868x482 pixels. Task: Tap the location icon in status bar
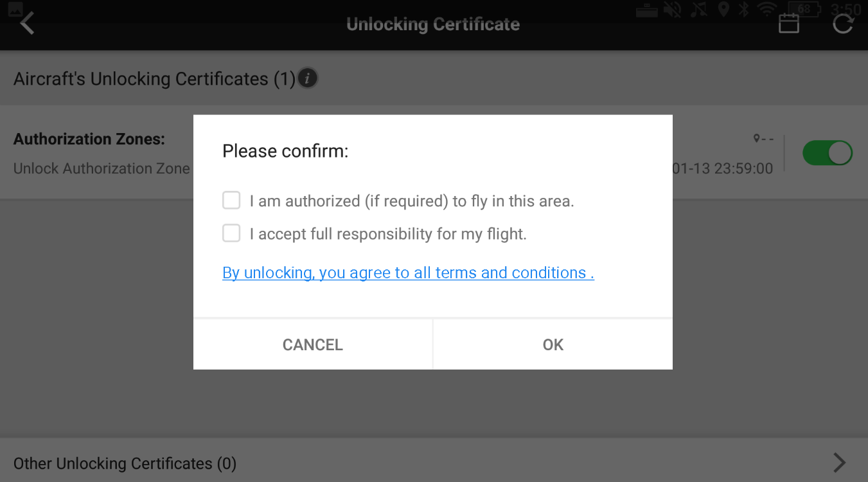pyautogui.click(x=723, y=10)
